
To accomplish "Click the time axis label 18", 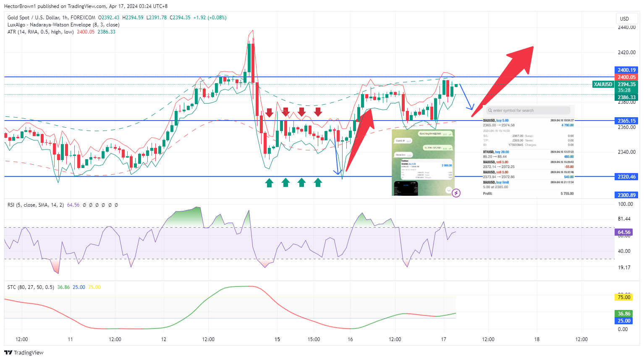I will tap(537, 339).
